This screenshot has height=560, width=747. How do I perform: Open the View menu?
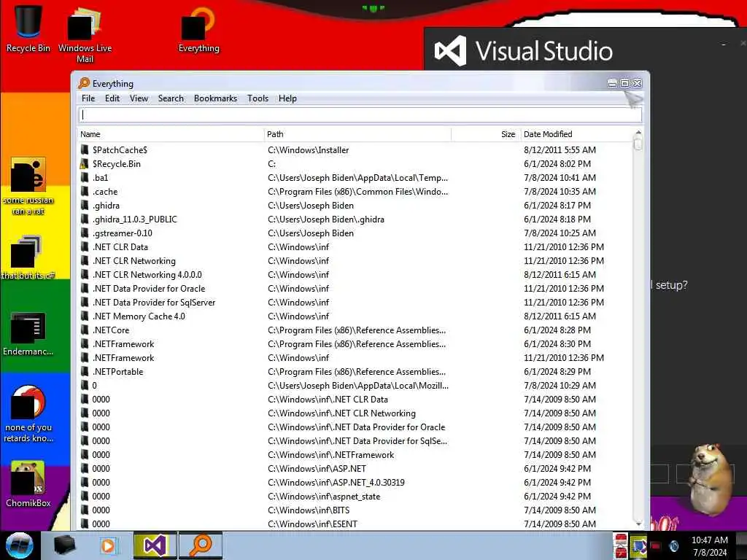point(139,98)
